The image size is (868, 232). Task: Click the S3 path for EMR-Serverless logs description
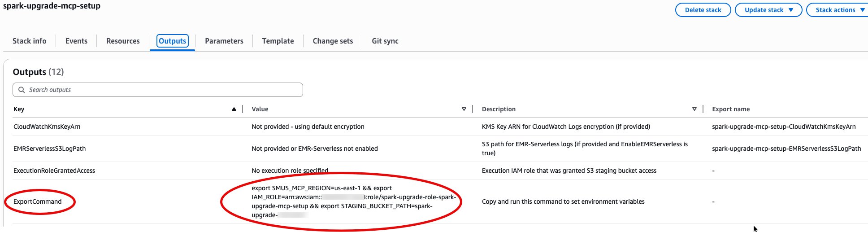point(585,149)
